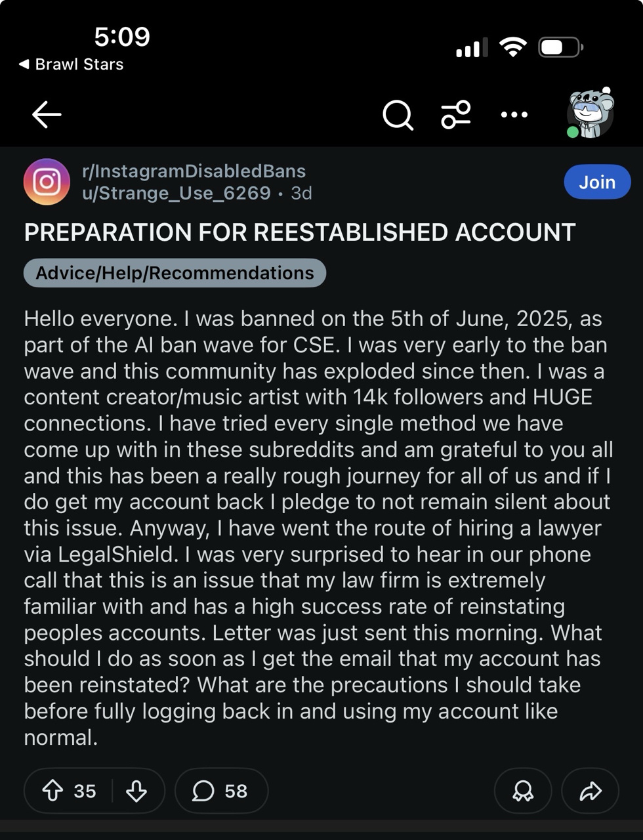Tap the Instagram subreddit icon
Screen dimensions: 643x840
(47, 182)
